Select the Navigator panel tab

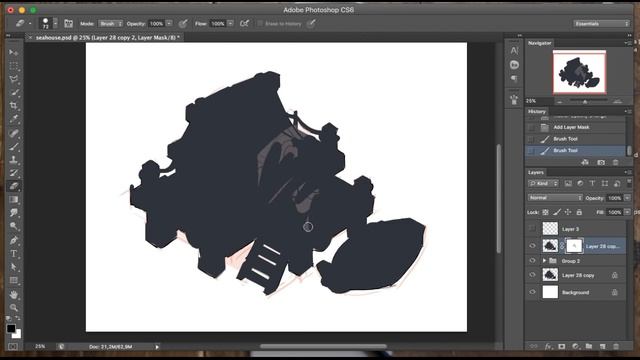(539, 43)
